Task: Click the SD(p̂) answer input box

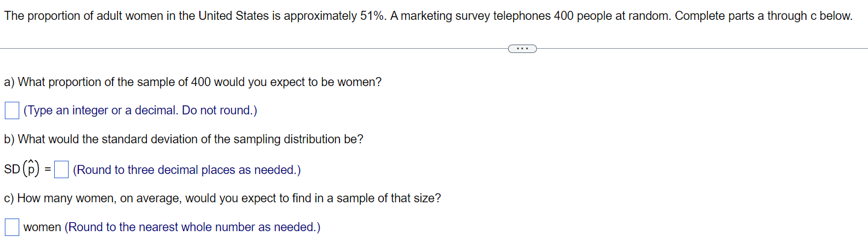Action: (x=61, y=170)
